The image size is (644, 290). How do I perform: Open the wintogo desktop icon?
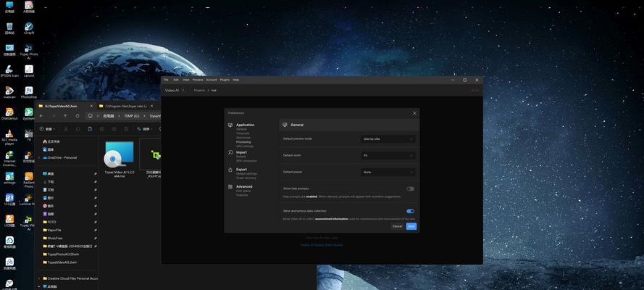pyautogui.click(x=9, y=177)
